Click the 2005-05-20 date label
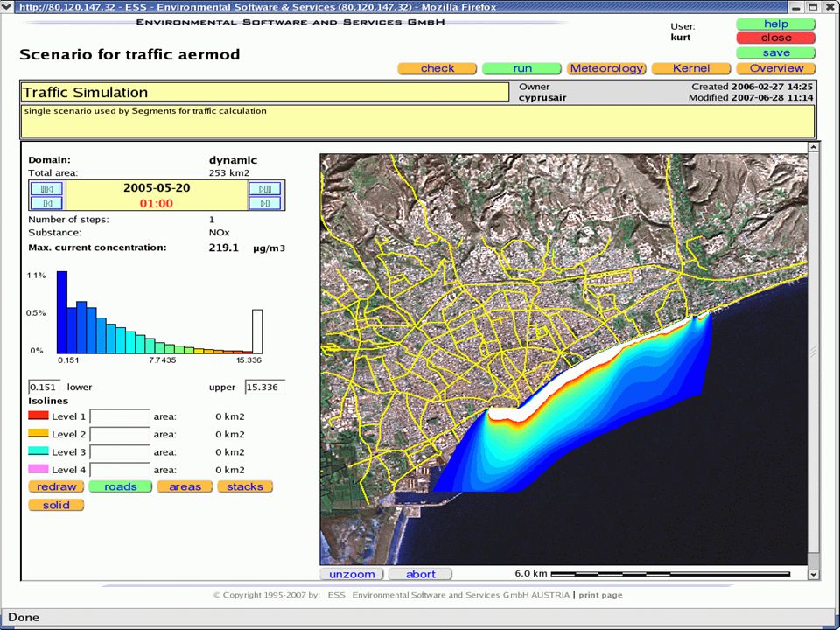This screenshot has height=630, width=840. pos(157,188)
